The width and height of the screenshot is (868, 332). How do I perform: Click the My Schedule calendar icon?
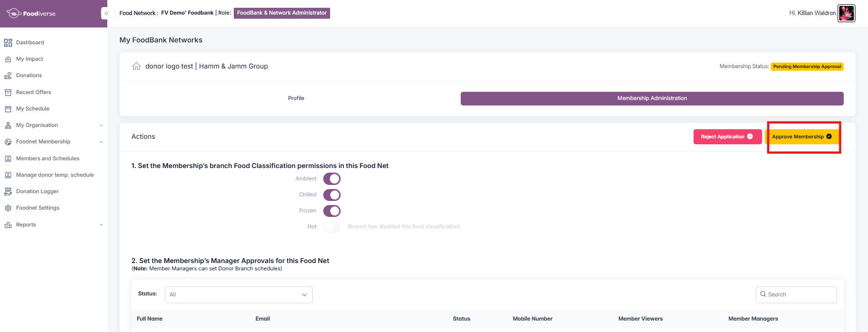coord(8,109)
